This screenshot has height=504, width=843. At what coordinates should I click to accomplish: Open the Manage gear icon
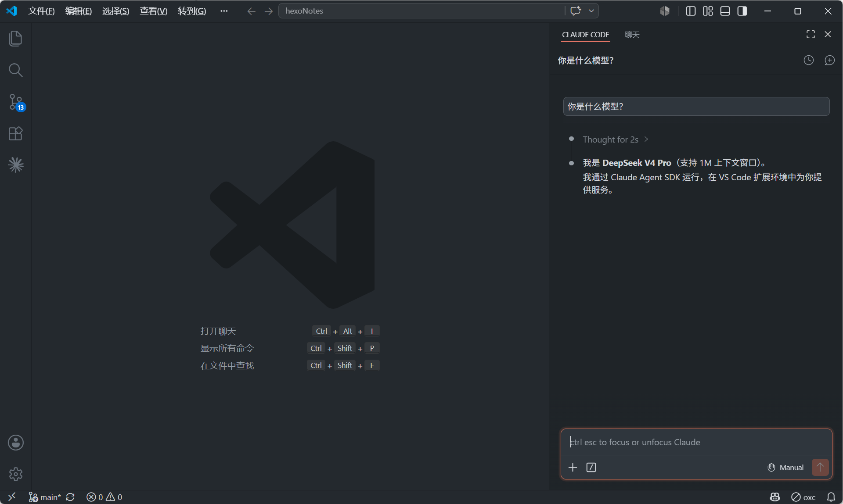[16, 474]
